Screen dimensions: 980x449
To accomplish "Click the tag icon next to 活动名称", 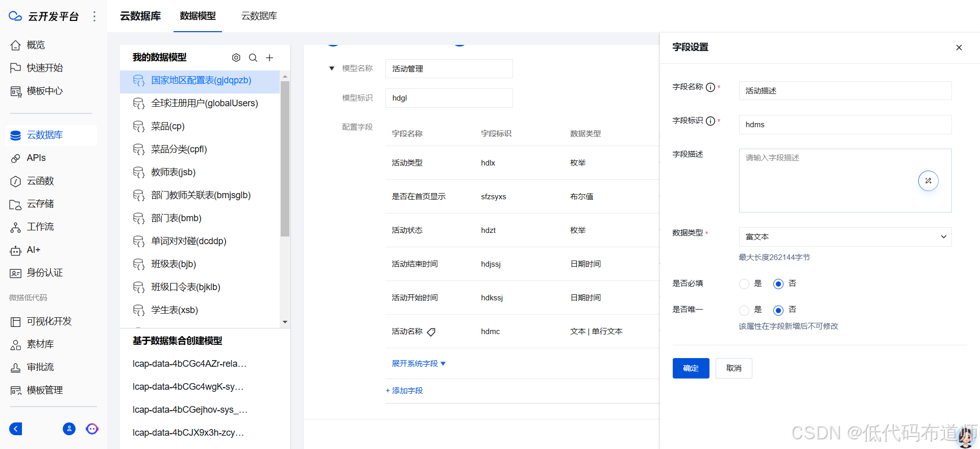I will [431, 332].
